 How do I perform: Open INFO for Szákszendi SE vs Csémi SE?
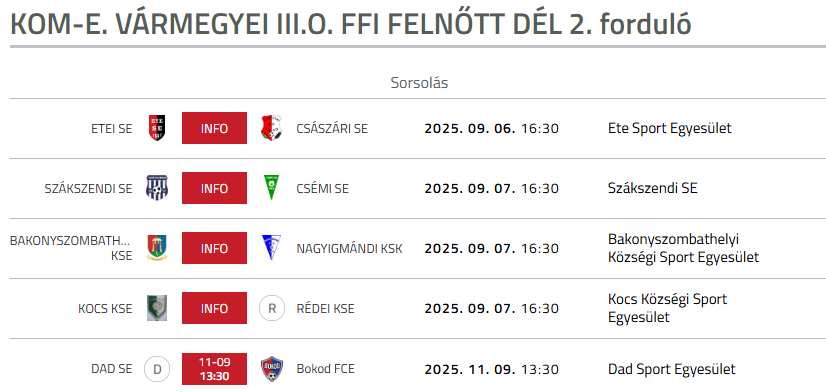pyautogui.click(x=214, y=188)
